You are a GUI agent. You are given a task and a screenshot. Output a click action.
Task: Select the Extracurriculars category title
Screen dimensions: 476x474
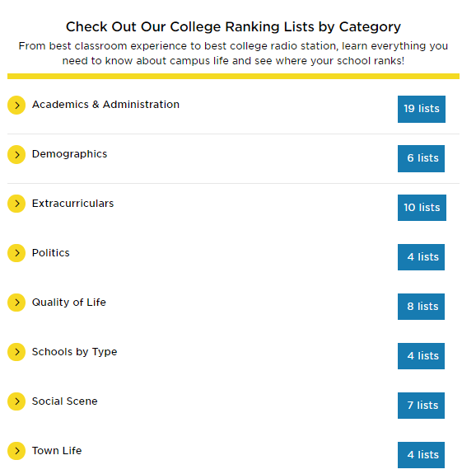click(72, 204)
